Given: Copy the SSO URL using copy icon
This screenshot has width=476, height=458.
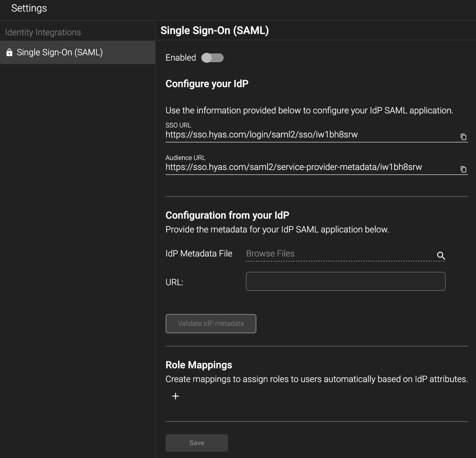Looking at the screenshot, I should [x=464, y=137].
